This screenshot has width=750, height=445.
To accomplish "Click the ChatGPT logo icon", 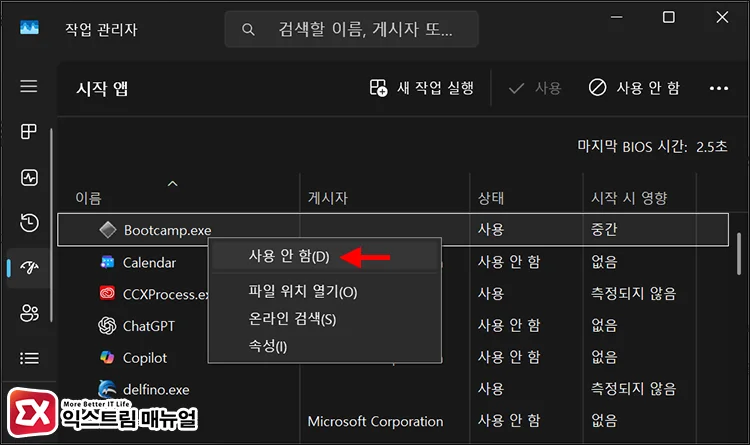I will coord(107,326).
